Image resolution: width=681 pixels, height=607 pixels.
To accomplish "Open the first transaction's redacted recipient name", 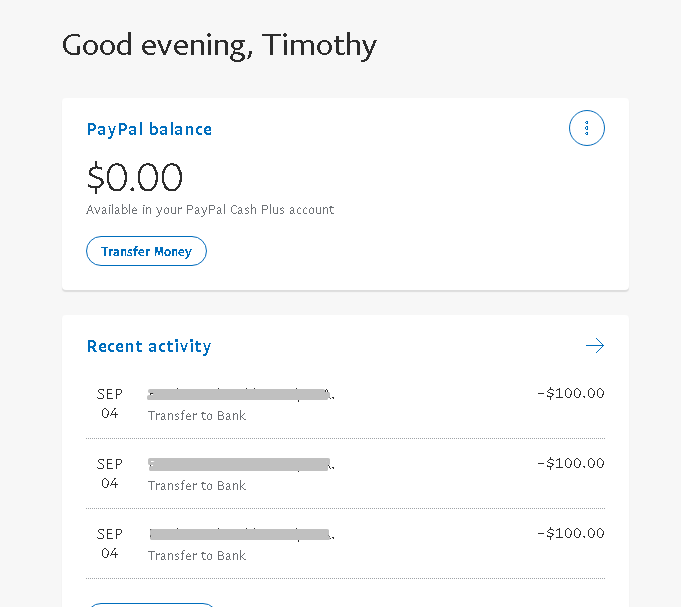I will [x=240, y=394].
